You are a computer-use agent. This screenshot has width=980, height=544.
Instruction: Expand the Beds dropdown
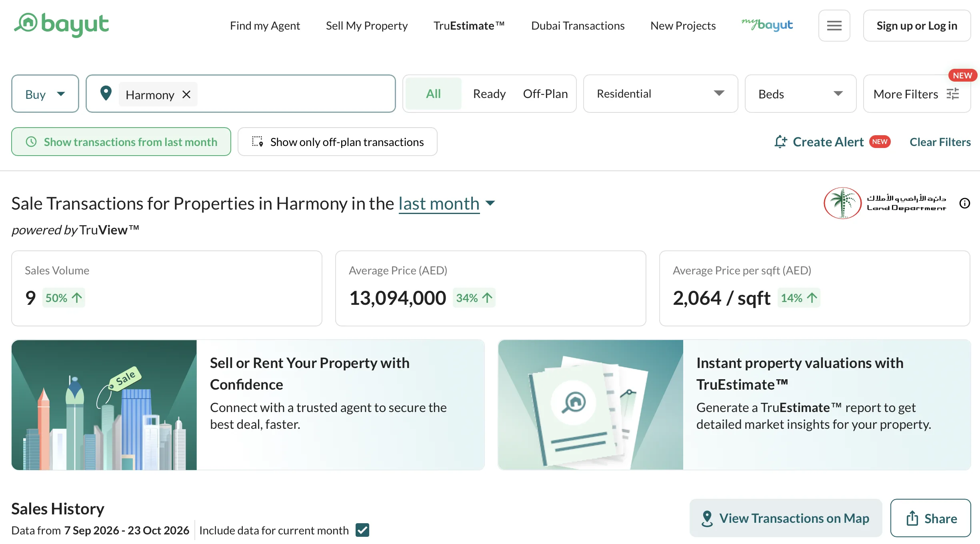click(x=800, y=94)
